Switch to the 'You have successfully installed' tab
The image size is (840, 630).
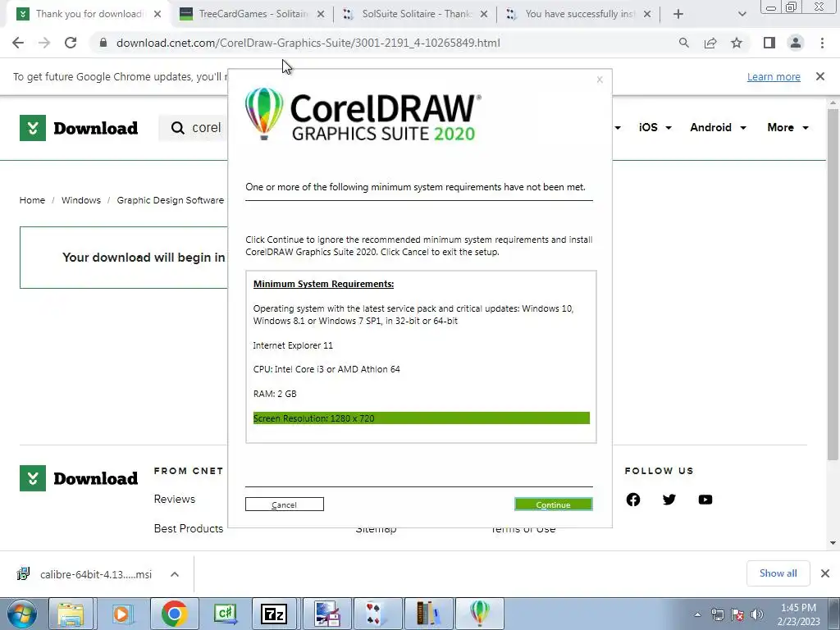(x=578, y=14)
